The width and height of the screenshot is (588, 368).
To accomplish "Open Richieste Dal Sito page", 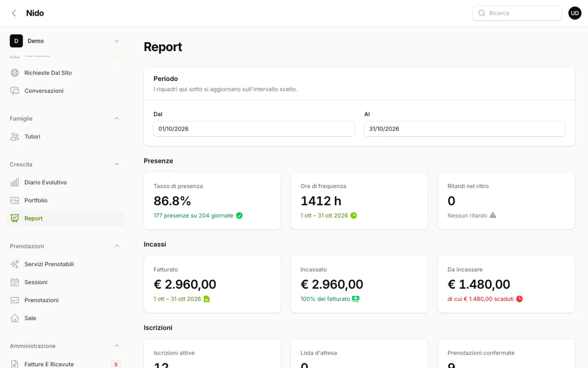I will tap(65, 73).
